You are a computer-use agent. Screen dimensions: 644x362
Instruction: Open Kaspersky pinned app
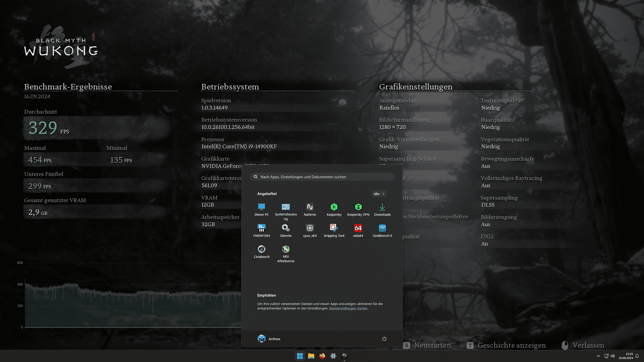(x=334, y=210)
